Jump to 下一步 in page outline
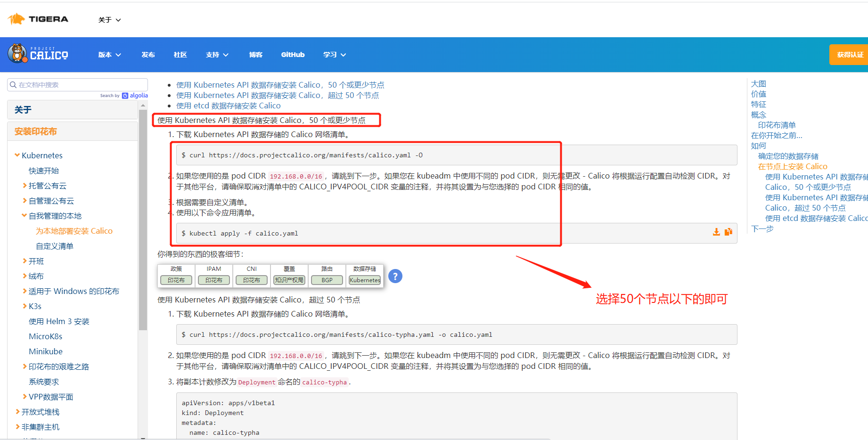This screenshot has width=868, height=440. tap(762, 228)
